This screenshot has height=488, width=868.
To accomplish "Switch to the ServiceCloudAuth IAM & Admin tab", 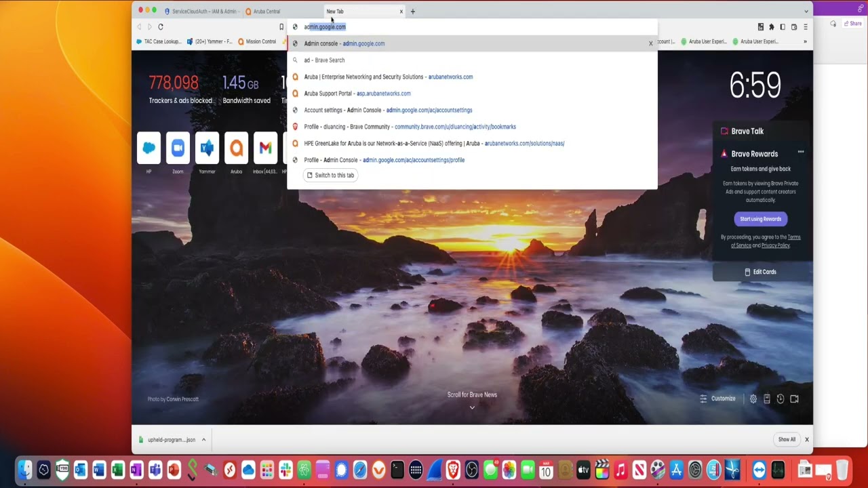I will [x=201, y=12].
